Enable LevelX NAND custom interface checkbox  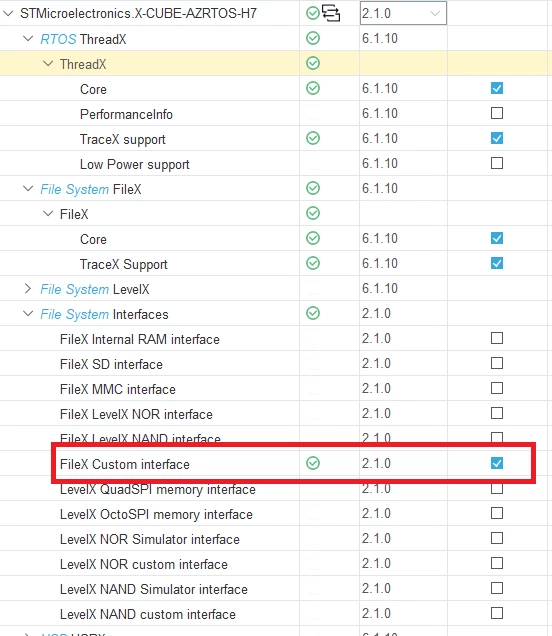pos(497,613)
